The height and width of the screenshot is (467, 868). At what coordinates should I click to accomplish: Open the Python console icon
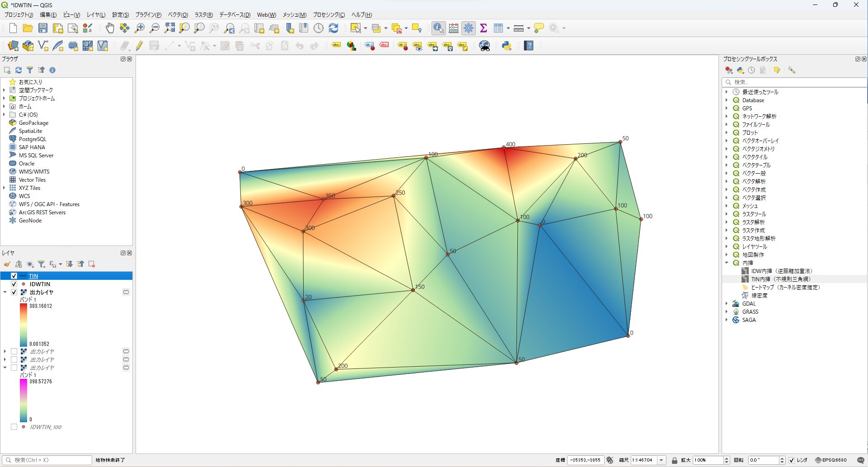507,46
